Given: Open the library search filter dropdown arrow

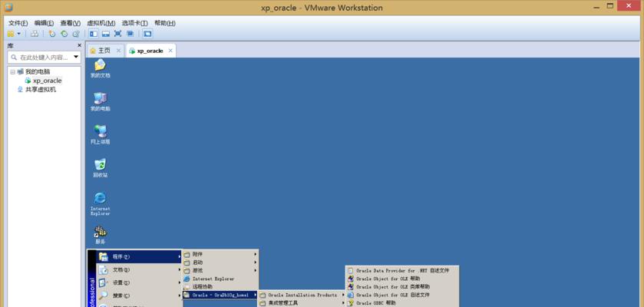Looking at the screenshot, I should (x=76, y=57).
